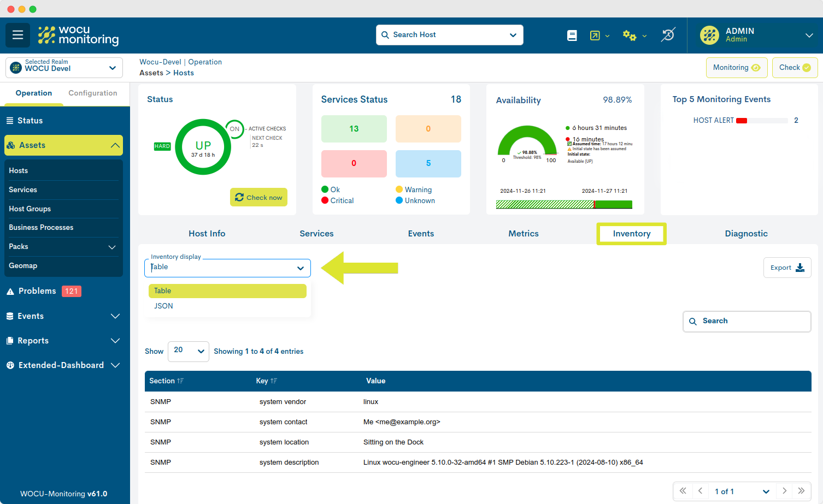The width and height of the screenshot is (823, 504).
Task: Click the Selected Realm logo icon
Action: (x=16, y=68)
